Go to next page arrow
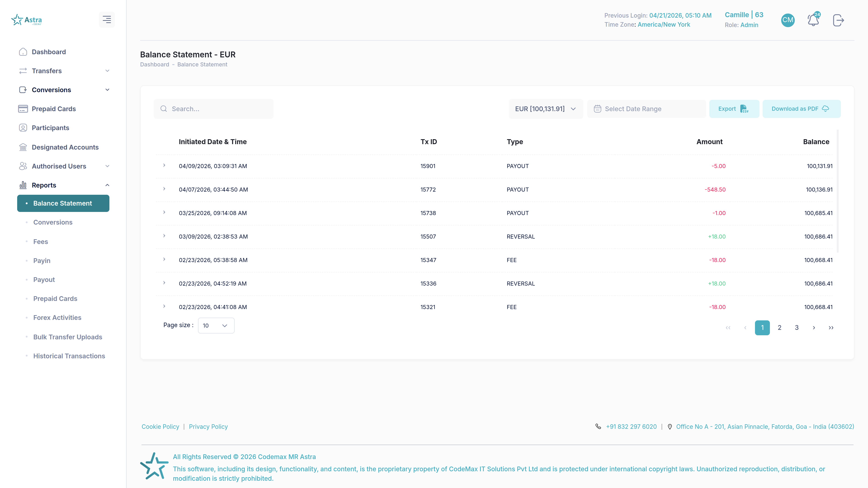Screen dimensions: 868x488 (814, 328)
